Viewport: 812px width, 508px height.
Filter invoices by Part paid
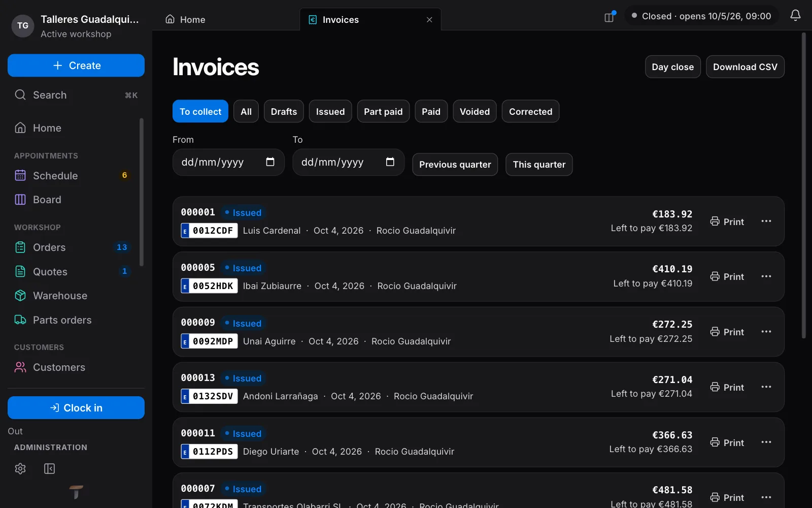point(383,112)
